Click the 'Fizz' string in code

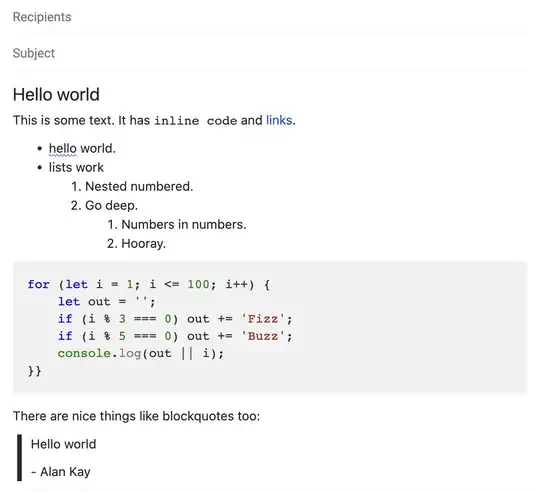point(263,319)
